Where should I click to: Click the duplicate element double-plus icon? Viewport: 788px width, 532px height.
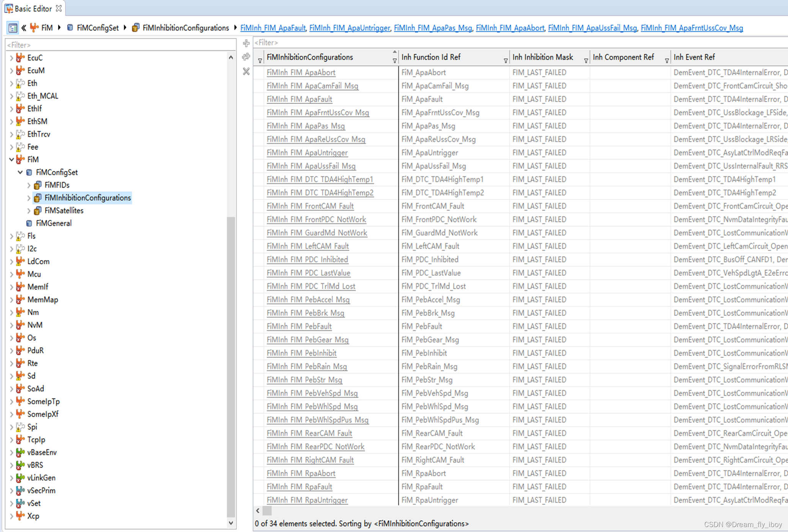point(246,57)
